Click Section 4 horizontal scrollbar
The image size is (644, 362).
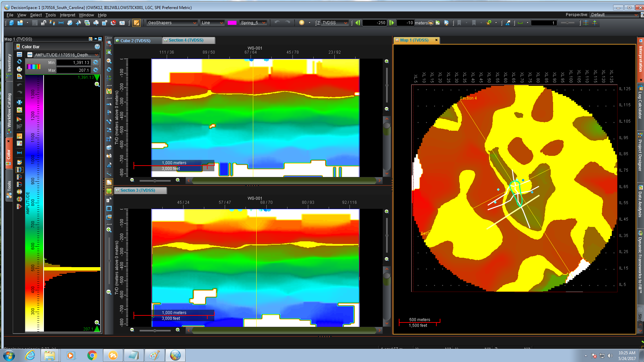coord(284,181)
